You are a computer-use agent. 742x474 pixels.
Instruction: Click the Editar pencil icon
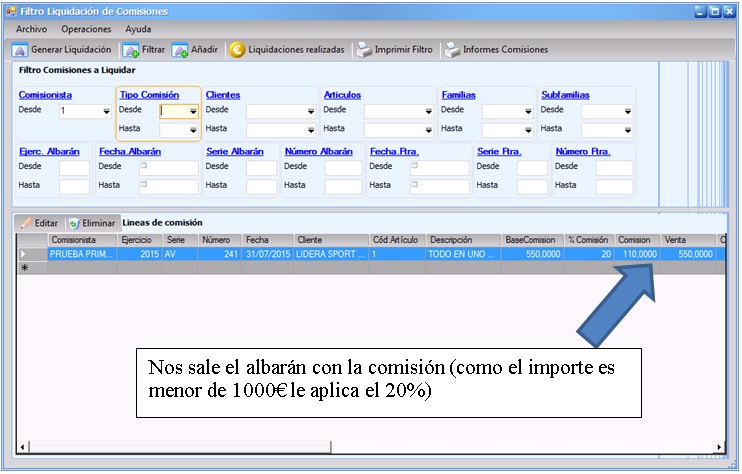[x=26, y=223]
